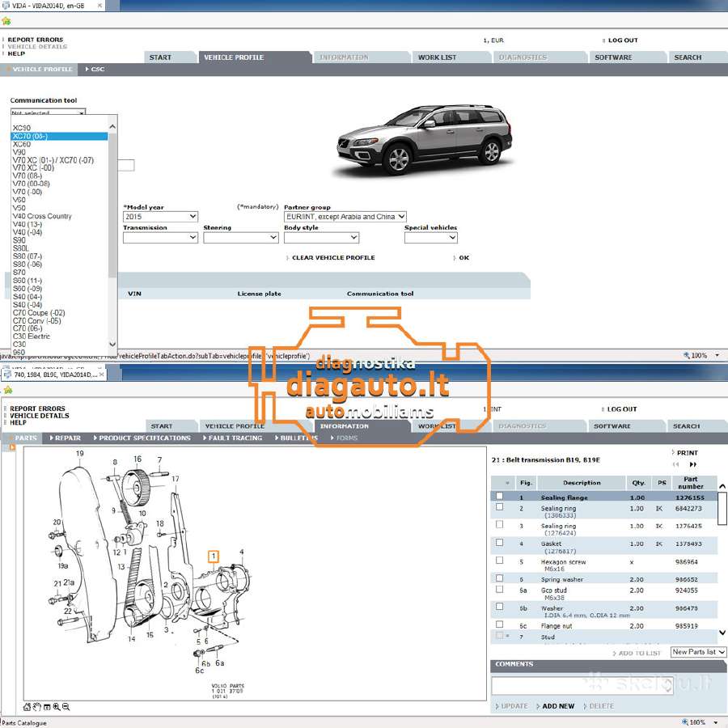Go to next parts page arrows

click(x=693, y=464)
